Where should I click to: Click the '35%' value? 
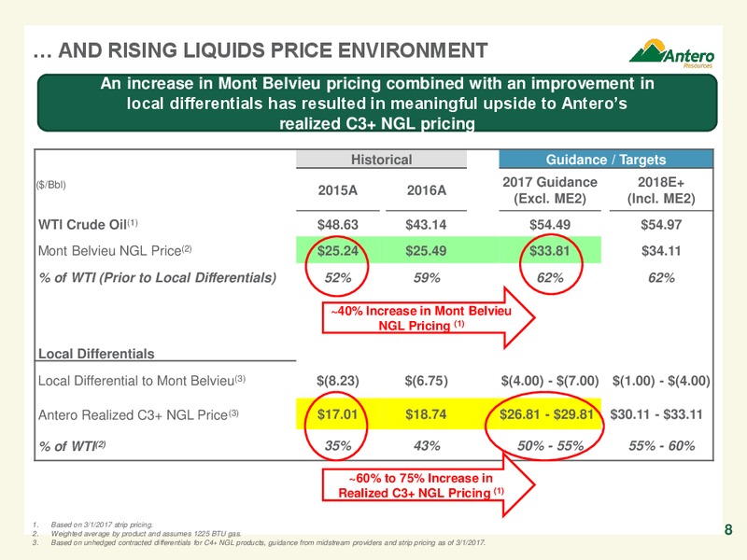click(x=338, y=446)
